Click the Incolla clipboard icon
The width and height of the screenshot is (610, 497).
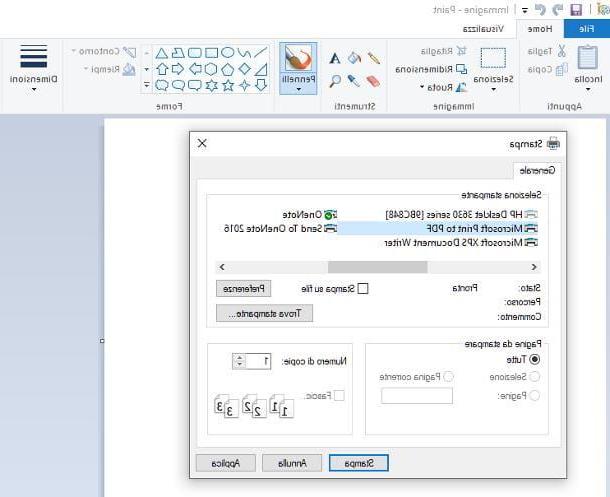[x=588, y=57]
